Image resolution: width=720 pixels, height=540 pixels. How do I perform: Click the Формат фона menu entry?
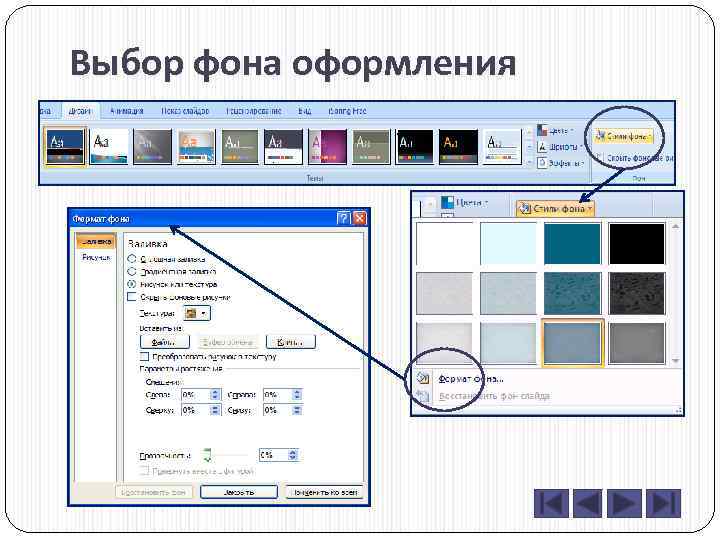471,379
